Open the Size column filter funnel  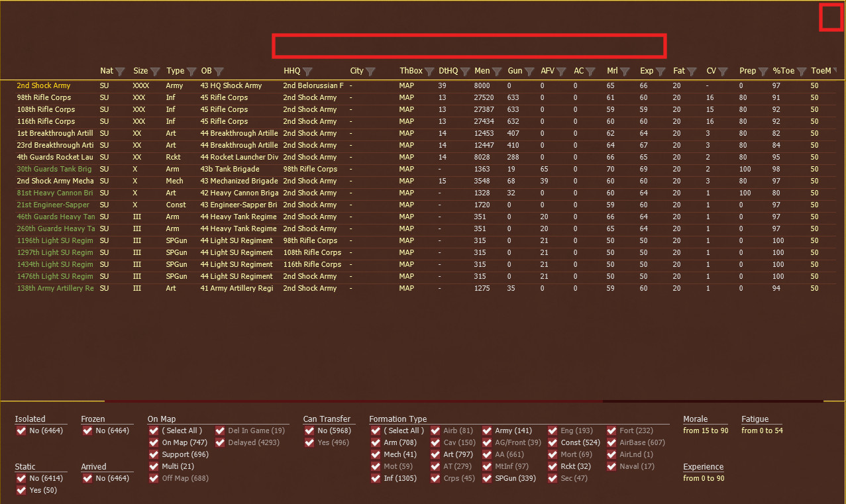pos(155,72)
